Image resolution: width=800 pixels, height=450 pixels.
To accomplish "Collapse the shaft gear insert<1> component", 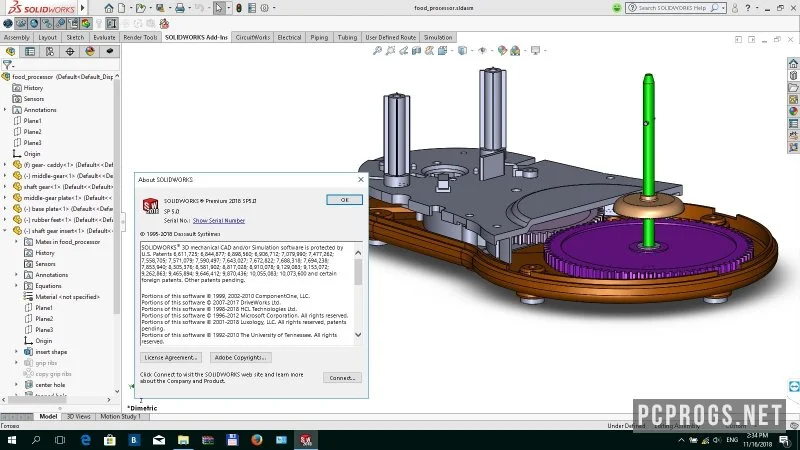I will click(x=5, y=231).
